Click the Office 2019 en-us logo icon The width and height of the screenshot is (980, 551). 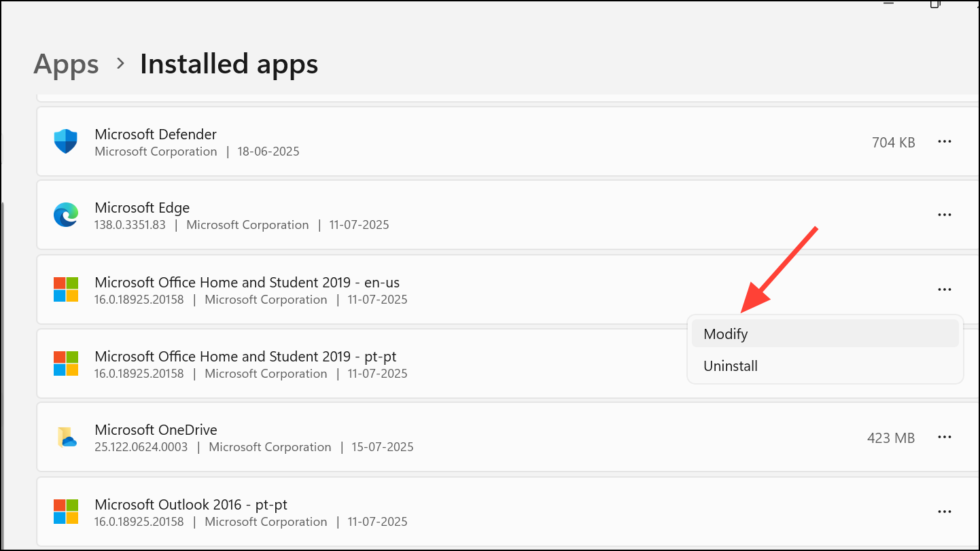66,289
